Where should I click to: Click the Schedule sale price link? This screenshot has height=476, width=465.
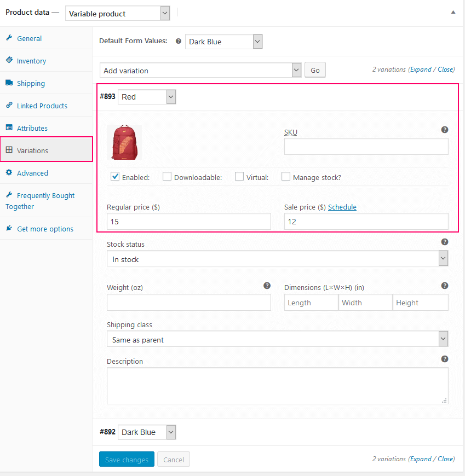342,207
